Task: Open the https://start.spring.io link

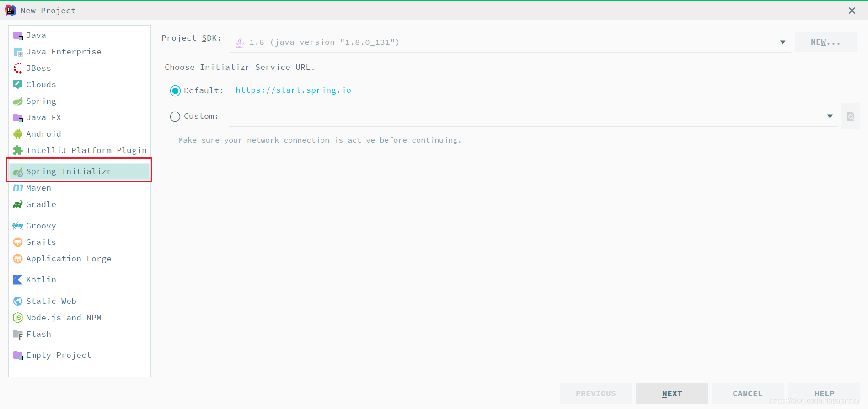Action: [293, 90]
